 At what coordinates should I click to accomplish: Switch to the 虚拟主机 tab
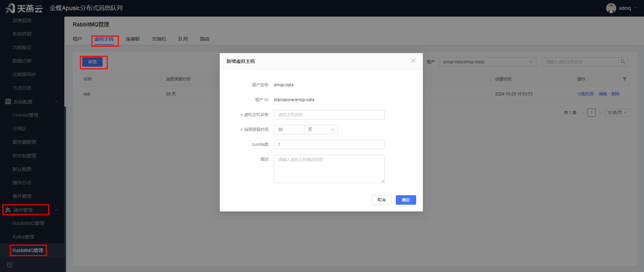pos(104,39)
